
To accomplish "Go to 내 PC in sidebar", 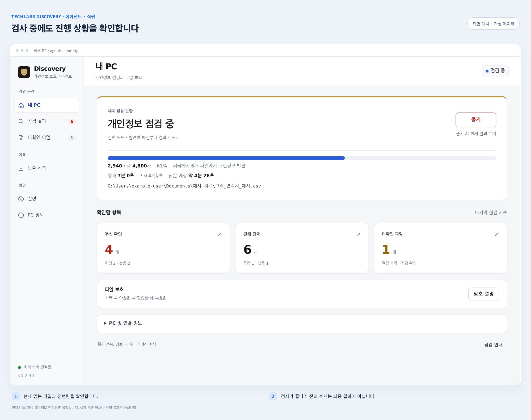I will (x=47, y=105).
